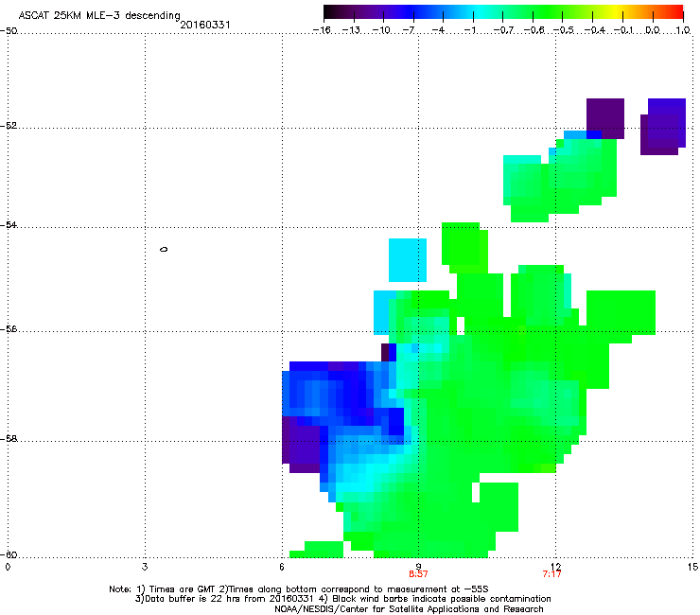The height and width of the screenshot is (615, 700).
Task: Click the -54 latitude axis label
Action: click(x=9, y=225)
